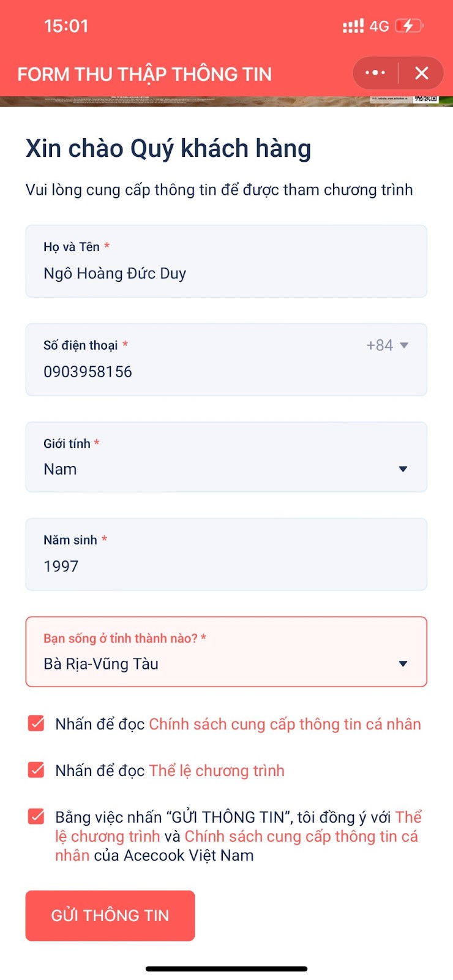Viewport: 453px width, 980px height.
Task: Edit the Họ và Tên name field
Action: [x=226, y=273]
